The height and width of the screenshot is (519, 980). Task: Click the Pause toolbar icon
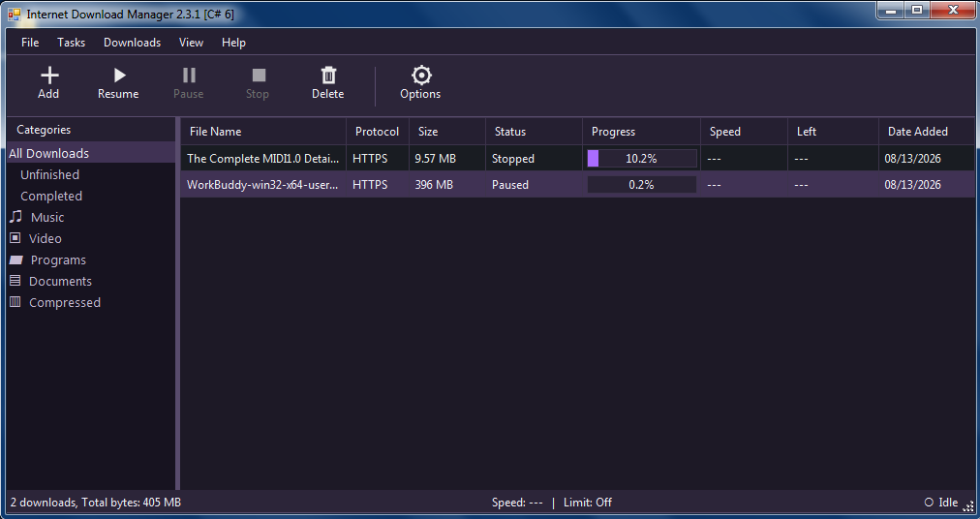pos(189,76)
